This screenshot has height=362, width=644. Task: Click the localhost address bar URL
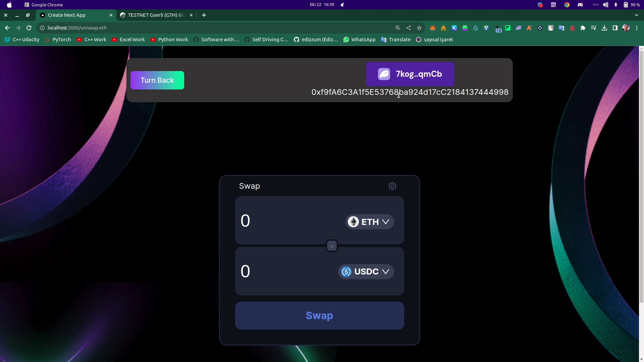tap(77, 28)
